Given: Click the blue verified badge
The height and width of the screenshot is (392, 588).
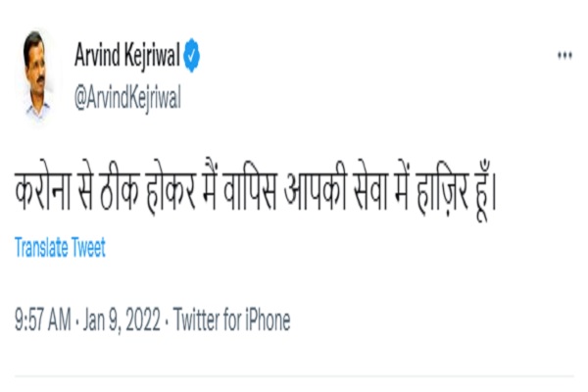Looking at the screenshot, I should coord(191,57).
